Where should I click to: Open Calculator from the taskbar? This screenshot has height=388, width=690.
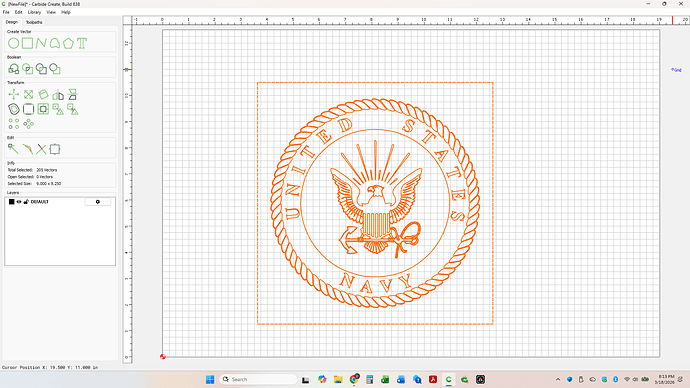(370, 379)
